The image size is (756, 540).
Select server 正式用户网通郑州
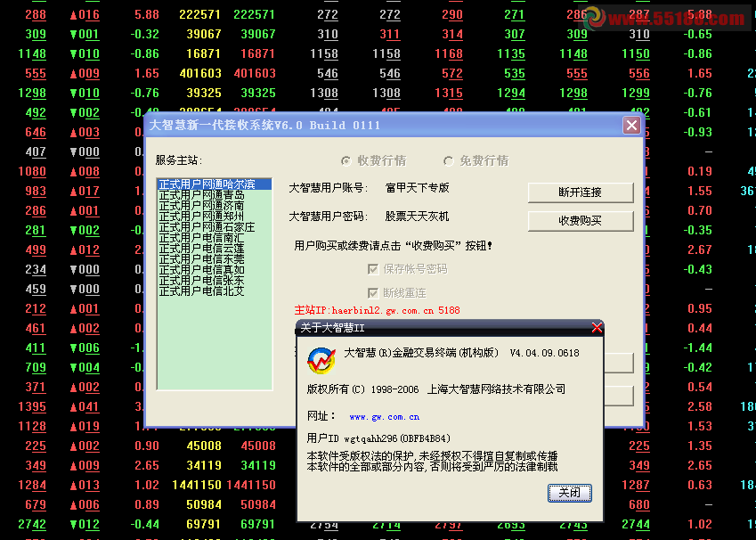click(x=215, y=217)
